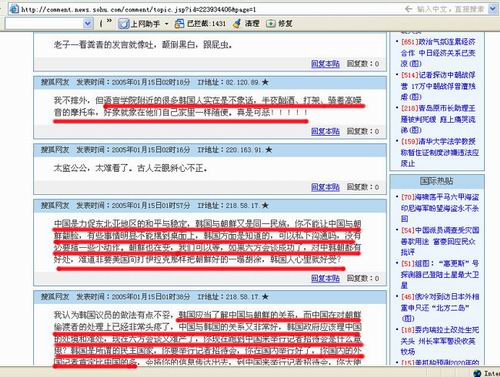Click 回复本贴 under the 中国是力促东北亚 comment

(325, 278)
